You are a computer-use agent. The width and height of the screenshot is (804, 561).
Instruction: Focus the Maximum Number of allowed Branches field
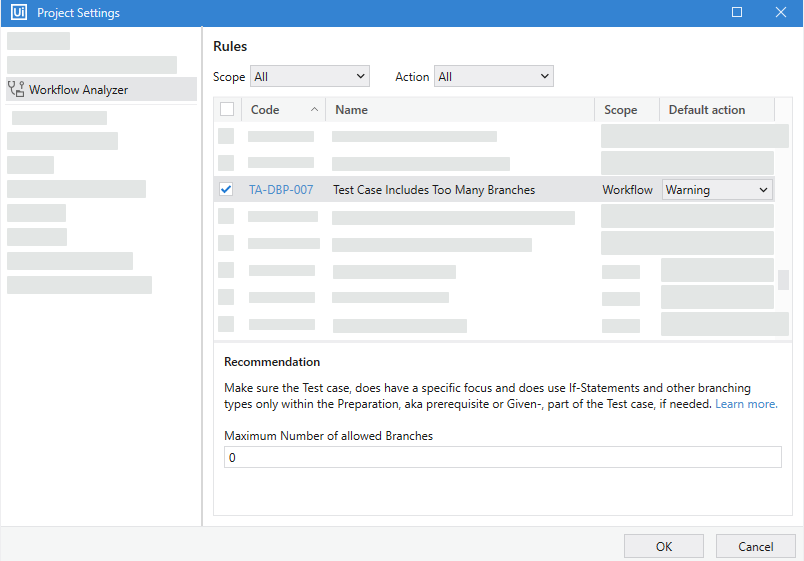pos(502,457)
